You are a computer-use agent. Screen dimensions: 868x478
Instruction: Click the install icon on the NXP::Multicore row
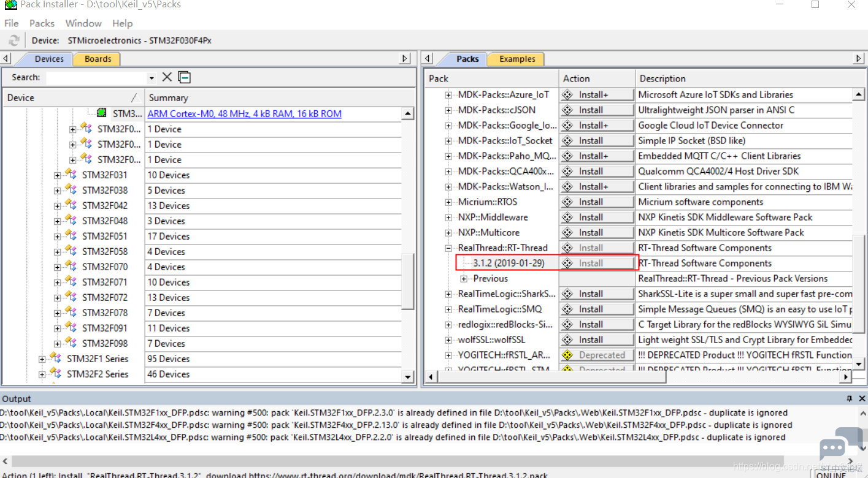click(567, 233)
